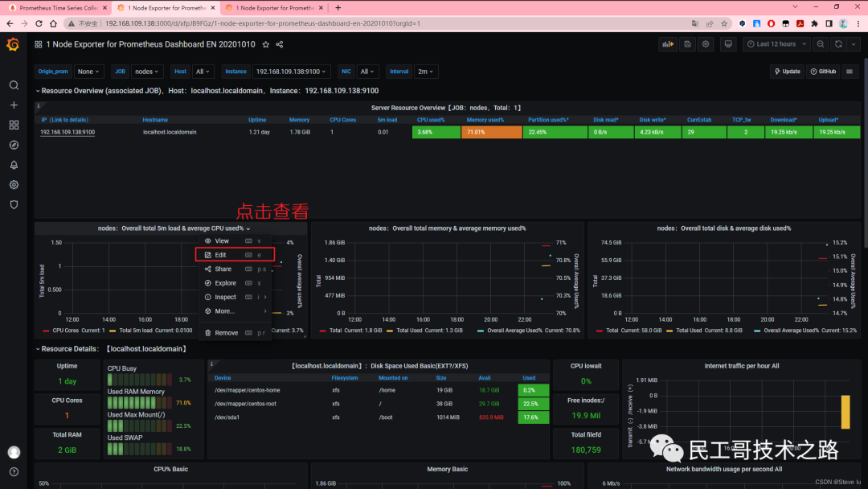Screen dimensions: 868x489
Task: Cycle view mode with the monitor icon
Action: click(x=728, y=44)
